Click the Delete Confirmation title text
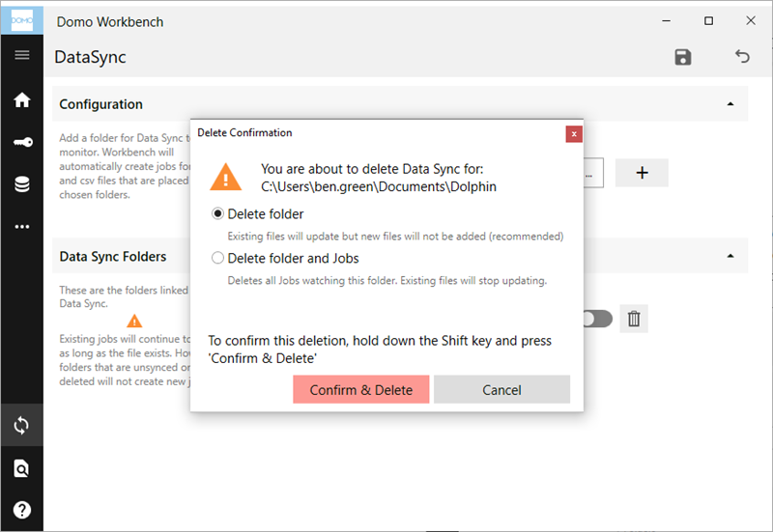 [x=244, y=132]
